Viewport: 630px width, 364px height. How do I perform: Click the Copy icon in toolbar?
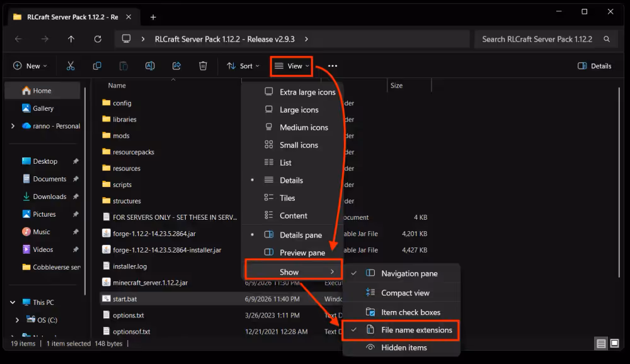coord(97,66)
